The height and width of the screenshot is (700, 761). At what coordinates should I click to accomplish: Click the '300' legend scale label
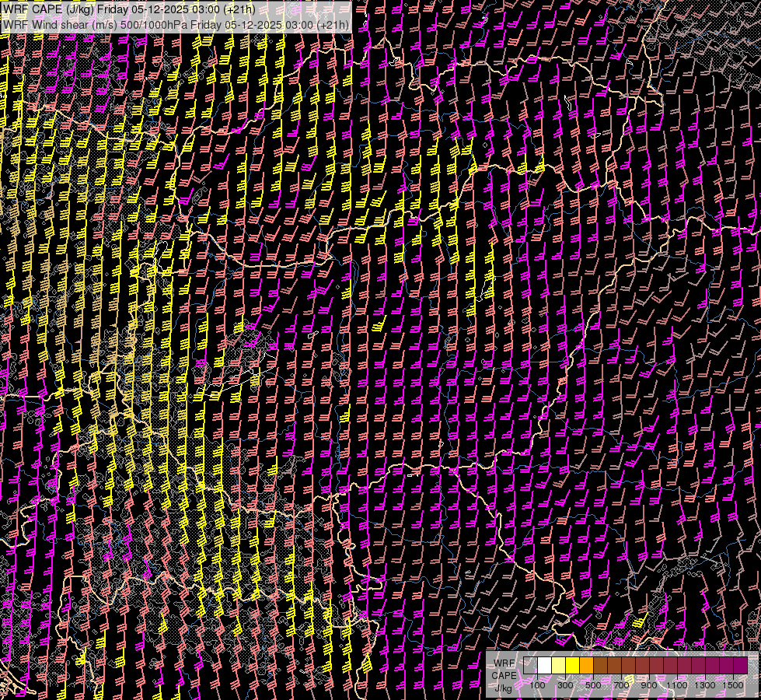pyautogui.click(x=565, y=685)
